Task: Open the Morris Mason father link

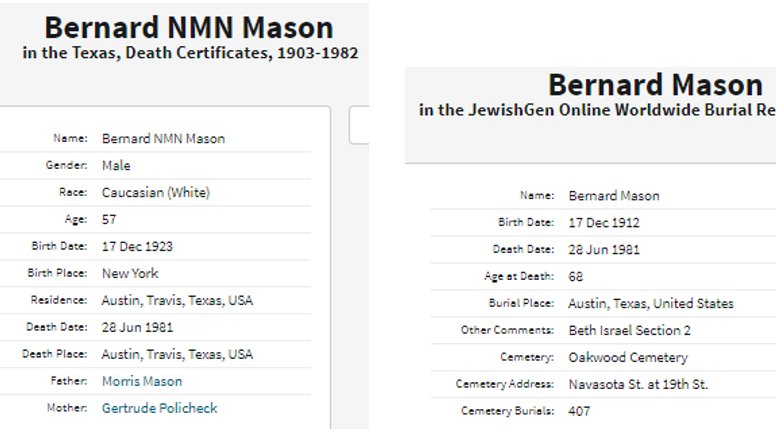Action: click(x=142, y=381)
